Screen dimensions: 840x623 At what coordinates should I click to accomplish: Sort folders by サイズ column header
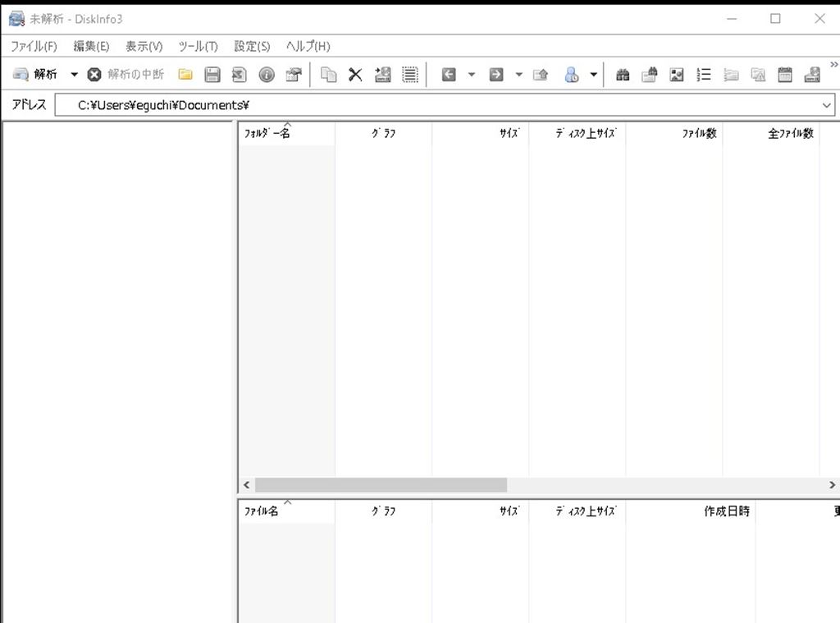coord(481,134)
